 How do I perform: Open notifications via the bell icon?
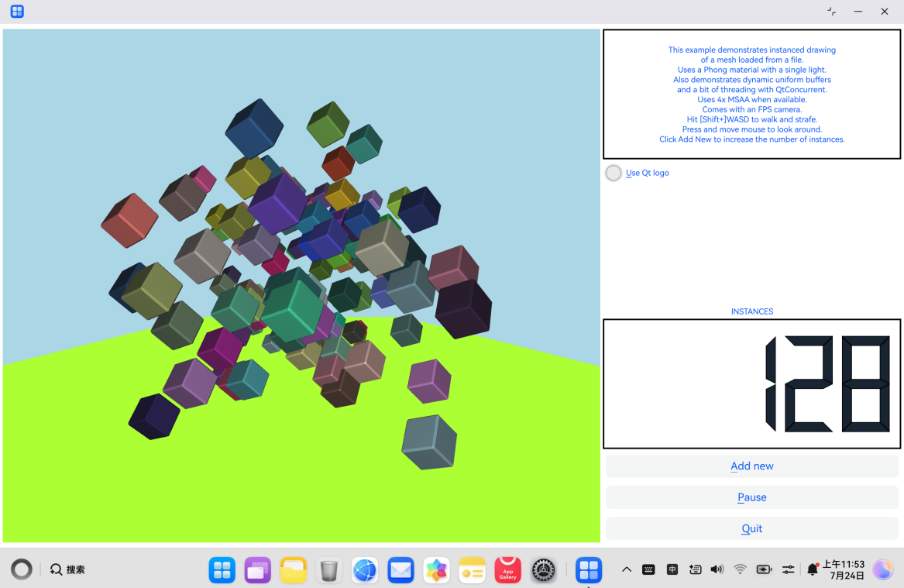point(813,569)
